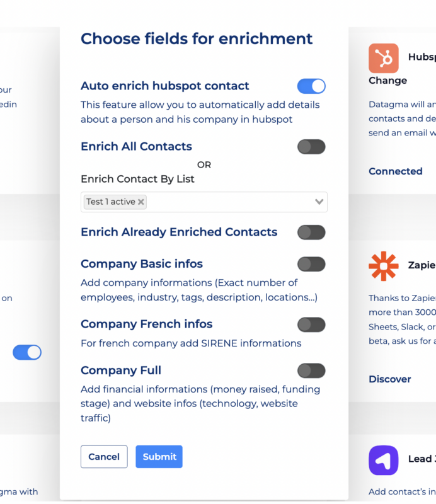Click the purple Lead integration icon
The height and width of the screenshot is (504, 436).
pyautogui.click(x=383, y=460)
